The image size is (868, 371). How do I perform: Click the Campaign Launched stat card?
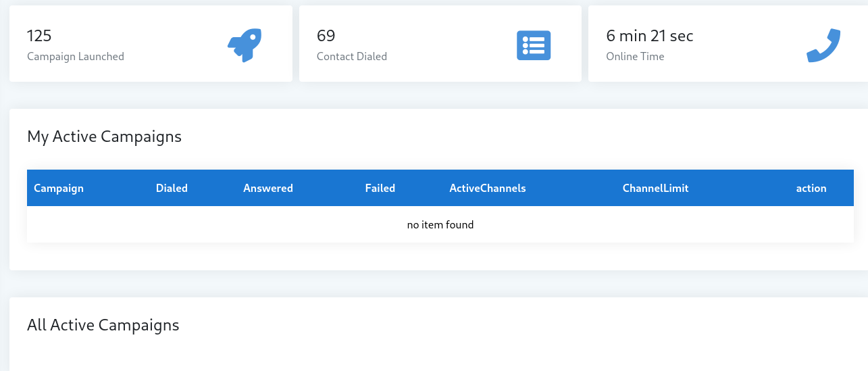151,44
